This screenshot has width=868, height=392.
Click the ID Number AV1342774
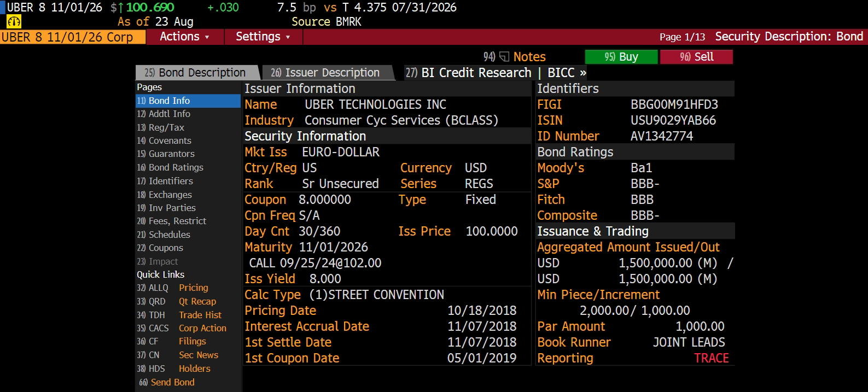[662, 136]
